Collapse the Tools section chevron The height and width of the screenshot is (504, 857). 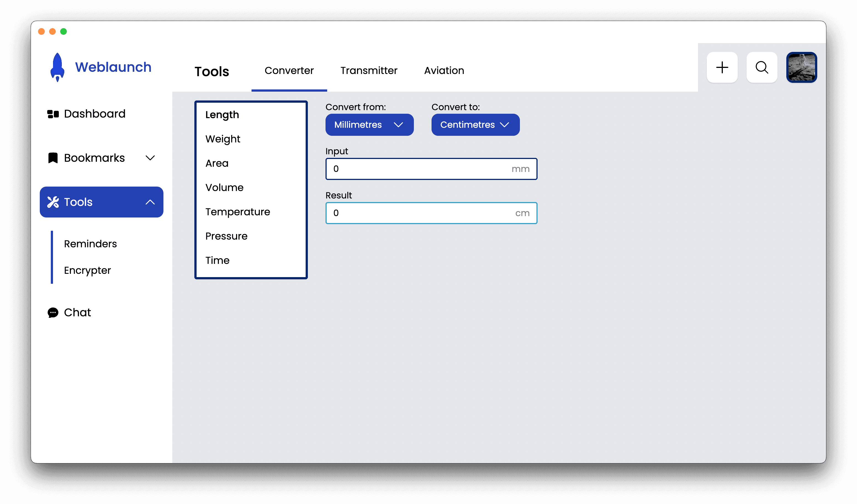click(150, 202)
